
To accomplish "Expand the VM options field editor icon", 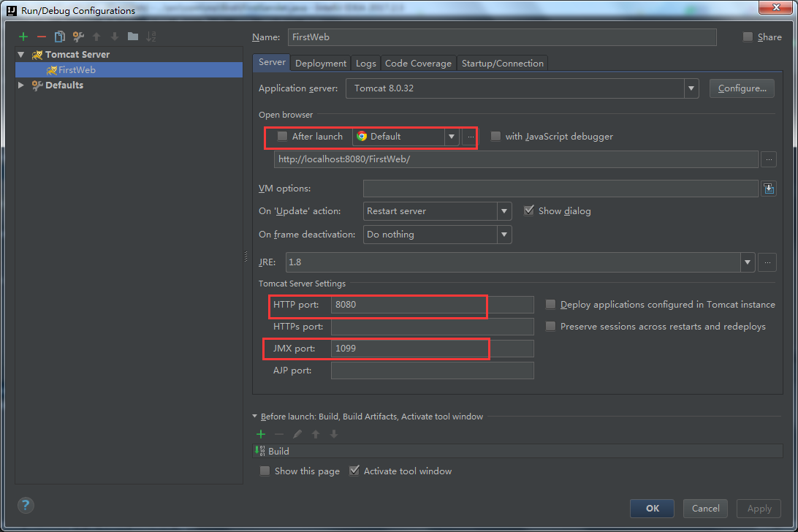I will 769,189.
